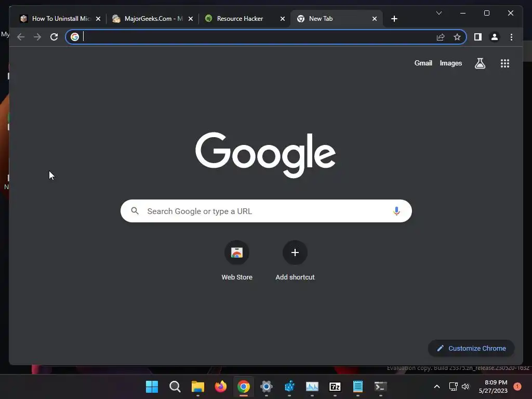This screenshot has height=399, width=532.
Task: Open the notification badge in the tray
Action: (517, 387)
